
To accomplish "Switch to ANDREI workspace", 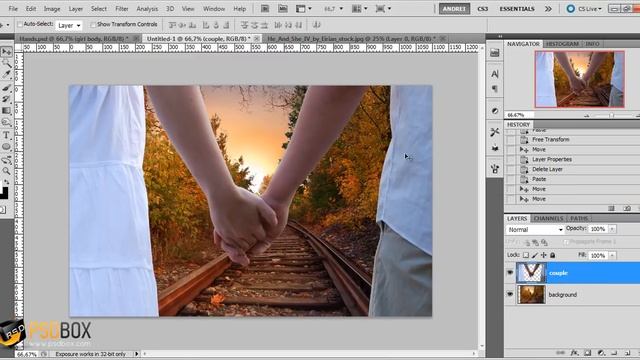I will 454,9.
